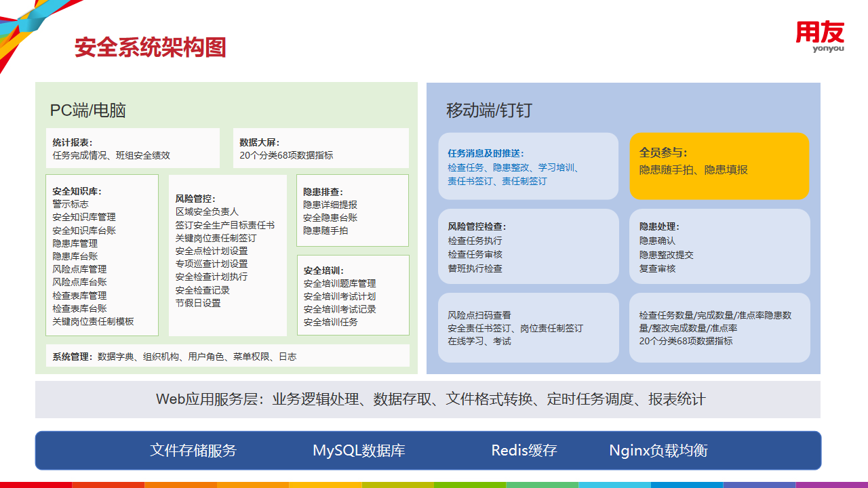Image resolution: width=868 pixels, height=488 pixels.
Task: Click the 安全培训 heading
Action: 324,270
